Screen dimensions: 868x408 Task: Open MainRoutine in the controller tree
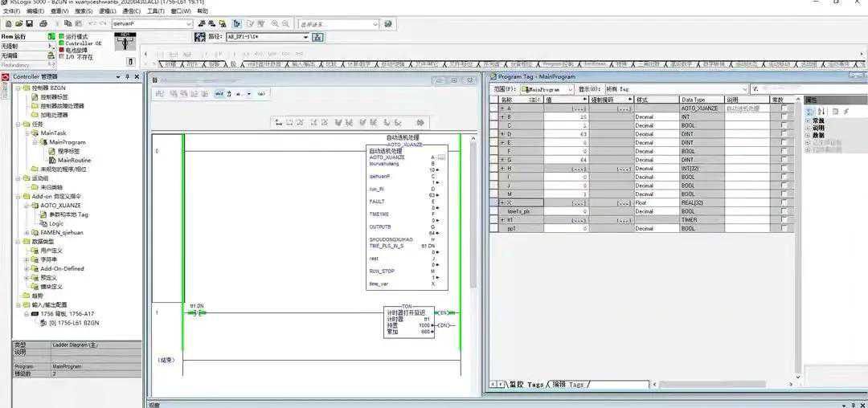click(74, 160)
